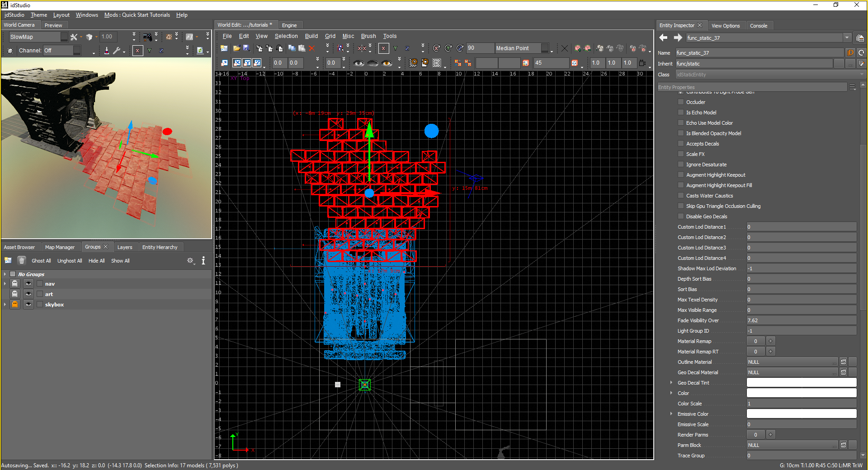Switch to the Console tab

point(759,26)
